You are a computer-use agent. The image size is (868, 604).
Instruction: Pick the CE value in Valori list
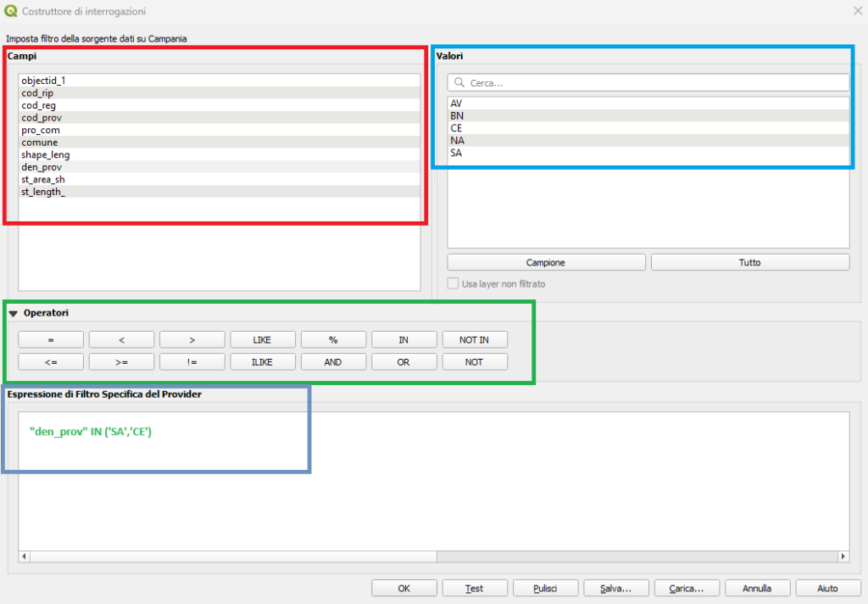tap(648, 128)
